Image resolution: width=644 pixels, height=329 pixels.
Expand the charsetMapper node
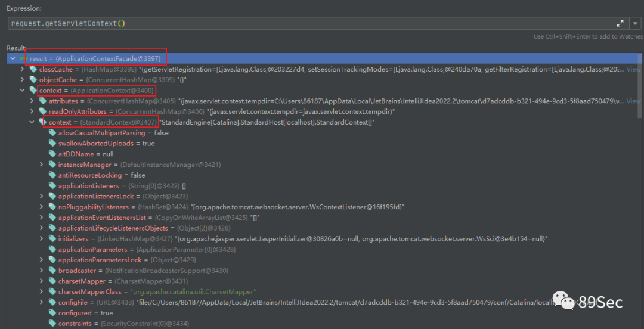(x=42, y=281)
